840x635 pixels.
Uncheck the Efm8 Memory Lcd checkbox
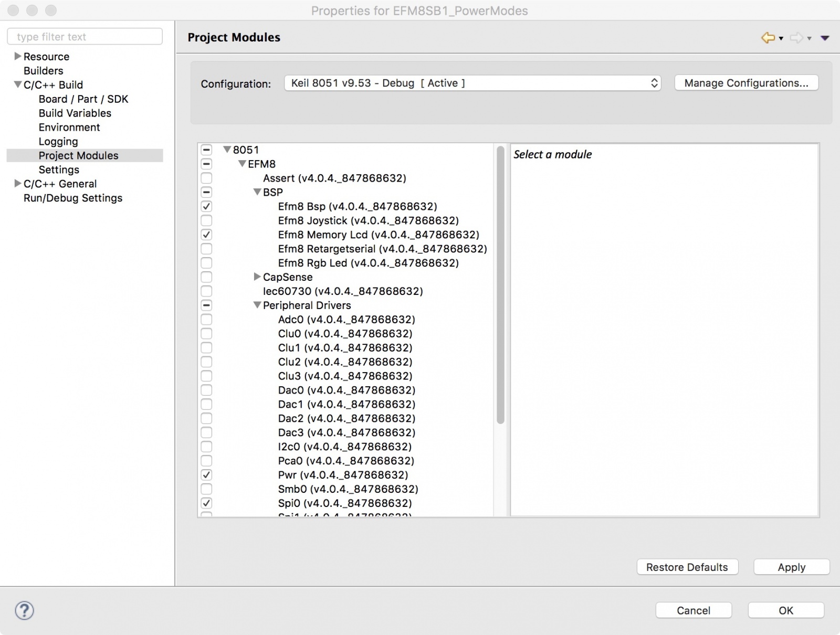(206, 235)
